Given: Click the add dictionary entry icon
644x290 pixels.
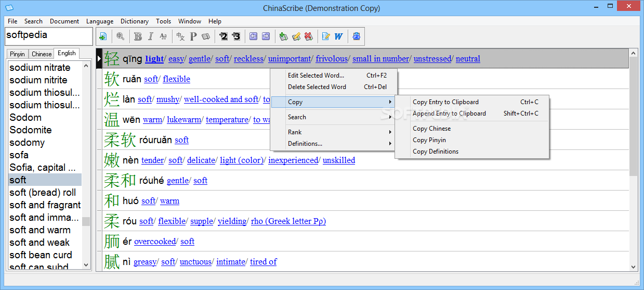Looking at the screenshot, I should pyautogui.click(x=283, y=36).
